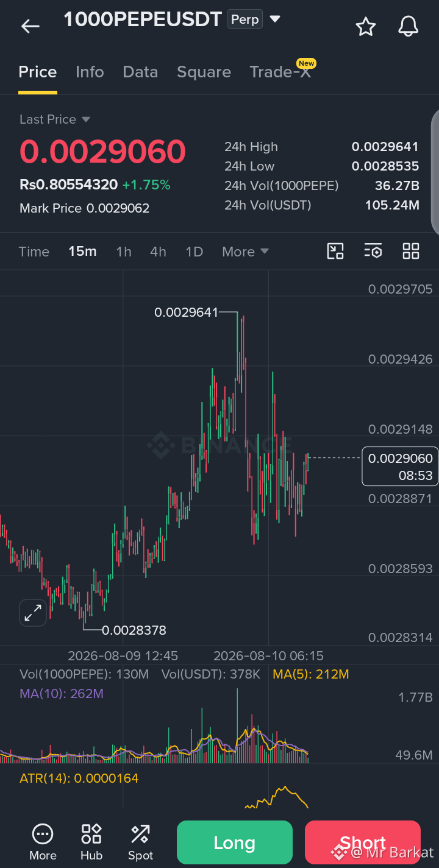This screenshot has height=868, width=439.
Task: Switch to the Data tab
Action: coord(140,72)
